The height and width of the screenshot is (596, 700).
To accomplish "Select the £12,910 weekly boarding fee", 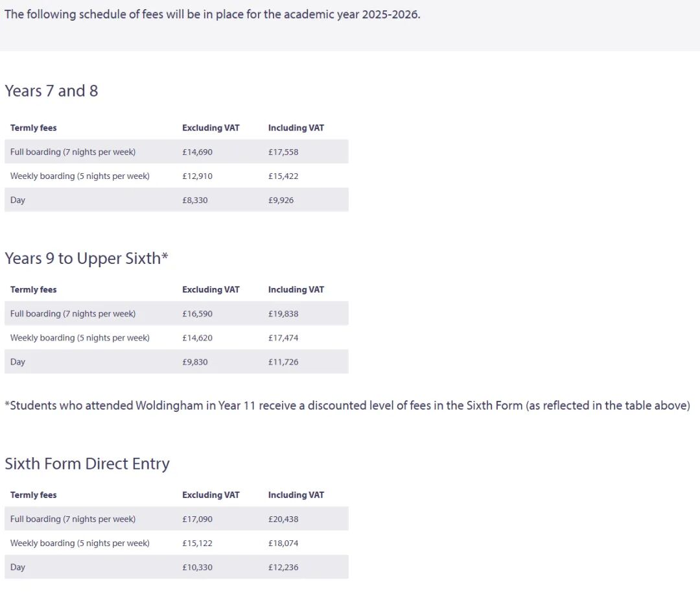I will point(197,176).
